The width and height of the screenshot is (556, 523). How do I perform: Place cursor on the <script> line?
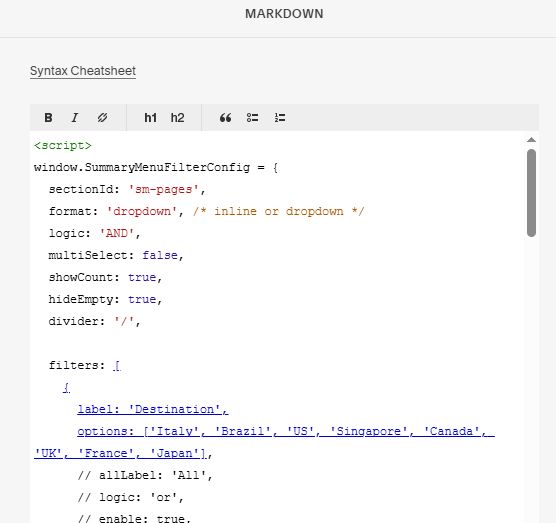tap(63, 145)
